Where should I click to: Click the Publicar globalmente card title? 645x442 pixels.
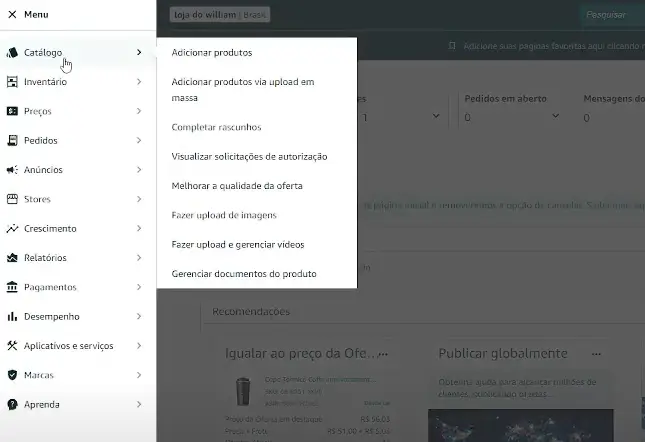[503, 354]
